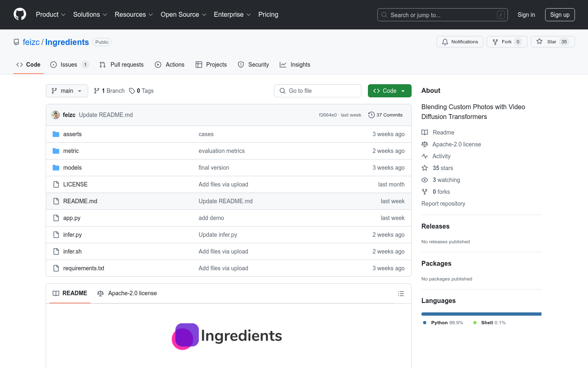Expand the Product menu
Image resolution: width=588 pixels, height=368 pixels.
click(51, 14)
